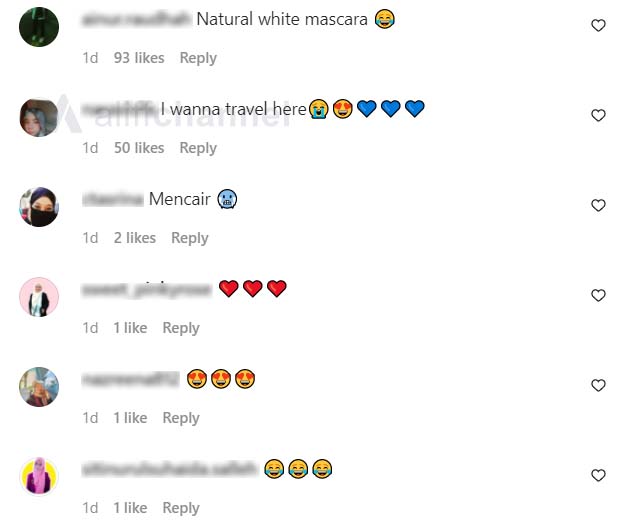Reply to the red hearts comment
The width and height of the screenshot is (621, 529).
[x=181, y=328]
